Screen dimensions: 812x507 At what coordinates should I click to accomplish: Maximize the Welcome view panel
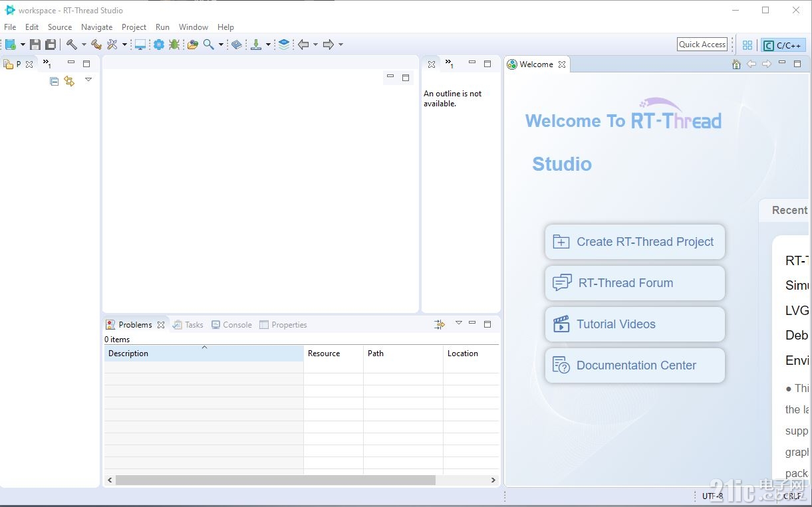click(x=797, y=64)
